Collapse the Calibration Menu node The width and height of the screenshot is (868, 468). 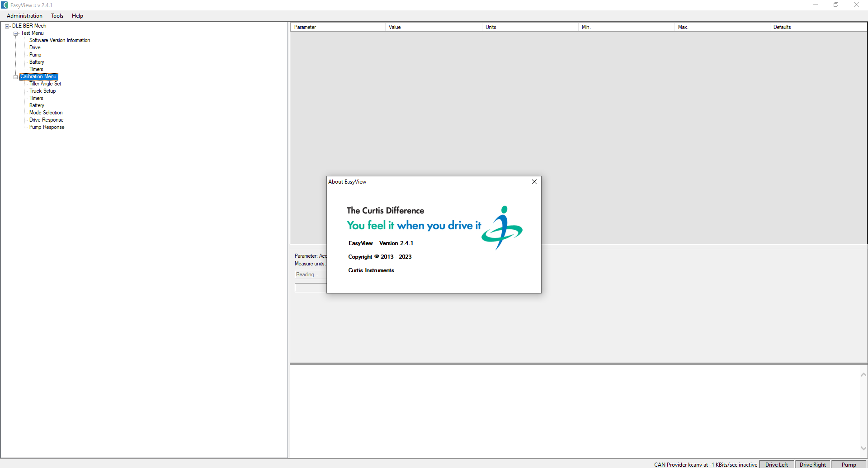[x=15, y=76]
